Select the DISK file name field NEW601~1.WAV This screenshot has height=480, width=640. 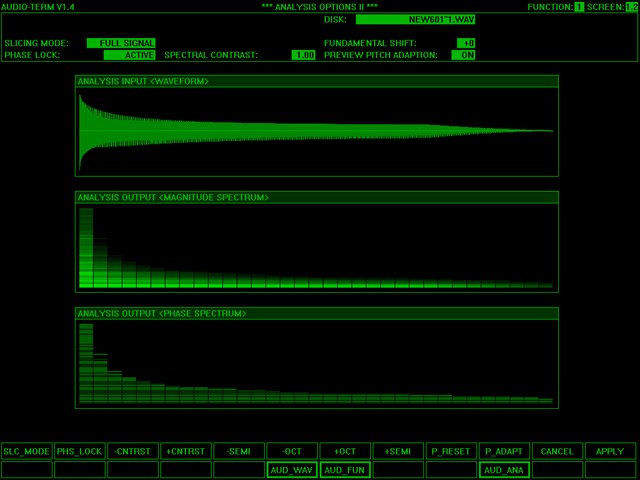(415, 19)
